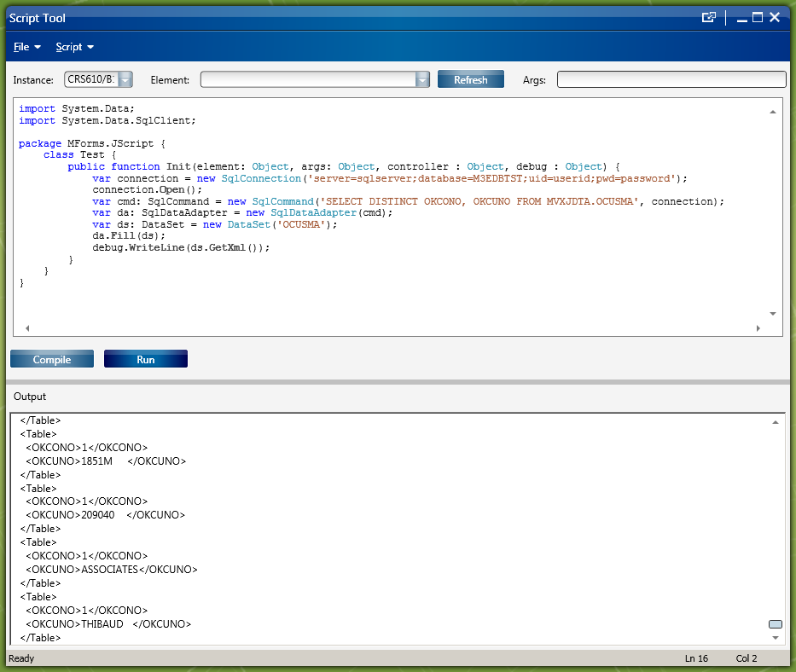
Task: Open the Script menu
Action: [x=74, y=47]
